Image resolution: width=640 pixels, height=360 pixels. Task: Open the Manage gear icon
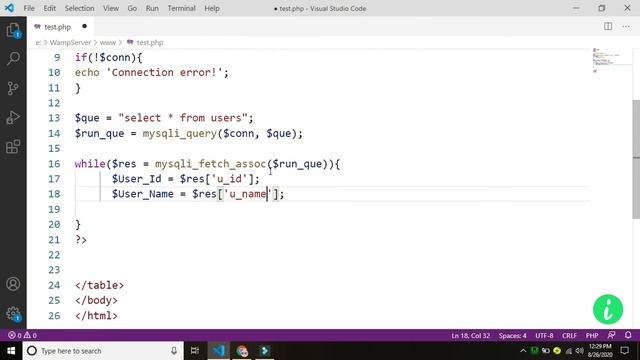[13, 313]
